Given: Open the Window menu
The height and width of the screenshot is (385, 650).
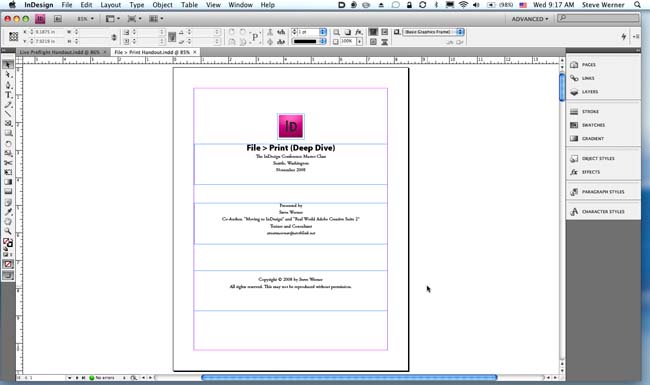Looking at the screenshot, I should tap(240, 5).
